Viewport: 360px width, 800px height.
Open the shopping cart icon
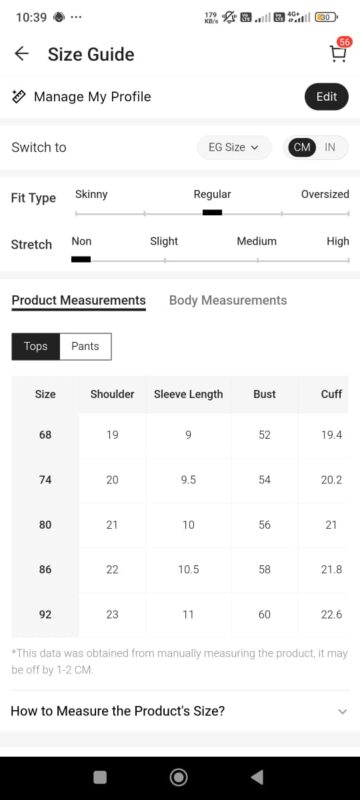(338, 54)
